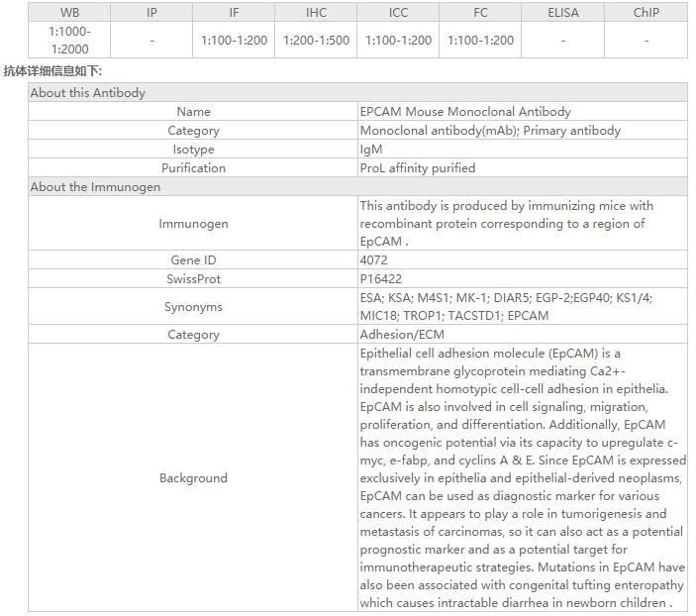Click the WB column header
This screenshot has height=616, width=696.
(x=69, y=13)
